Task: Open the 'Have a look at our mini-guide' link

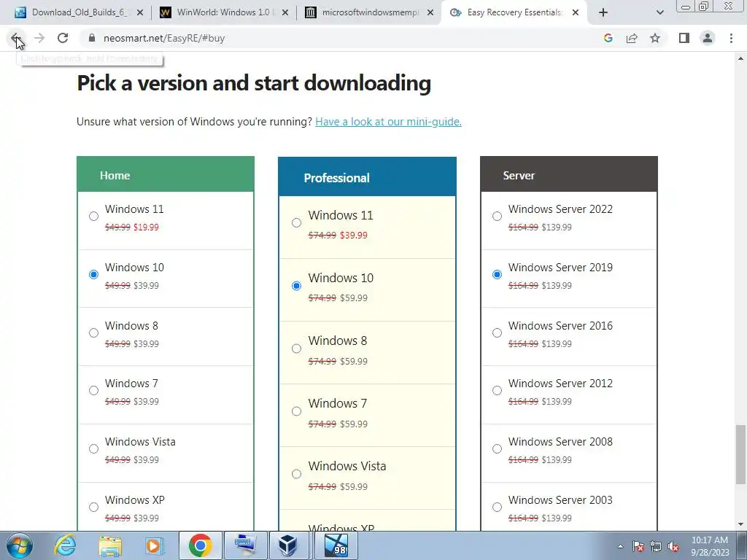Action: click(388, 122)
